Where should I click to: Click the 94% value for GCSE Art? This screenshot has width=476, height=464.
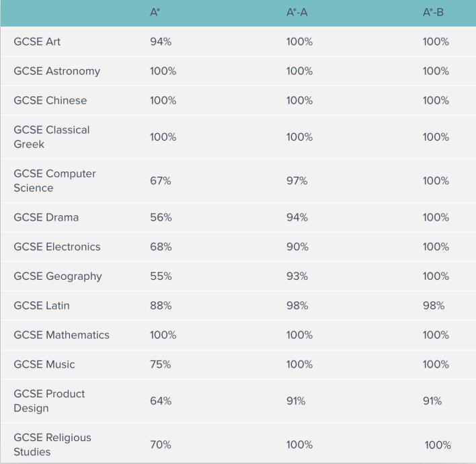click(x=161, y=42)
